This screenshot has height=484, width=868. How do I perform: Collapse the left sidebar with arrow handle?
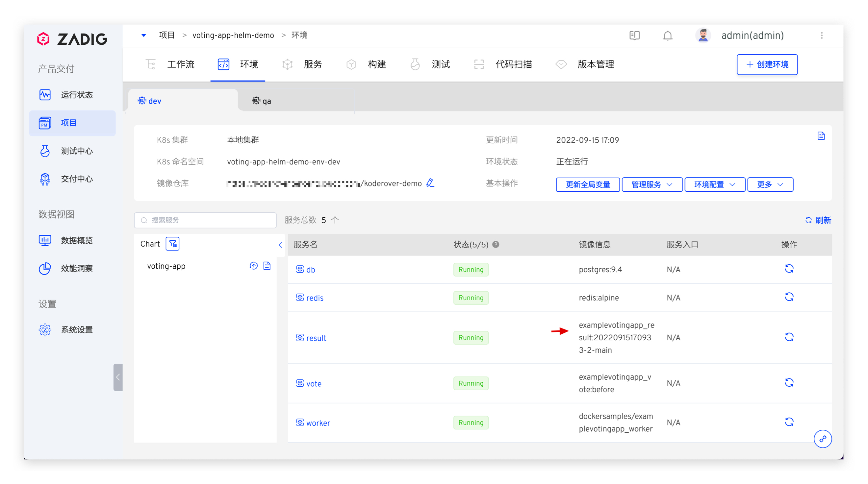pos(118,377)
